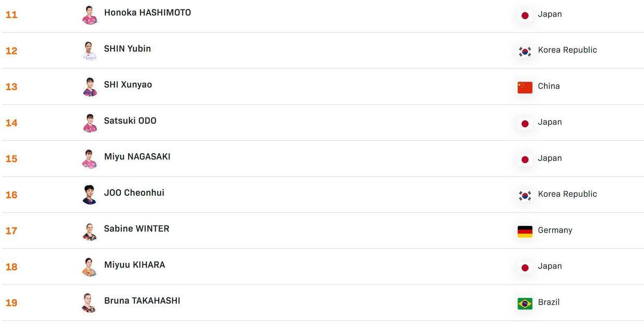644x324 pixels.
Task: Click the Brazil flag icon
Action: pyautogui.click(x=525, y=303)
